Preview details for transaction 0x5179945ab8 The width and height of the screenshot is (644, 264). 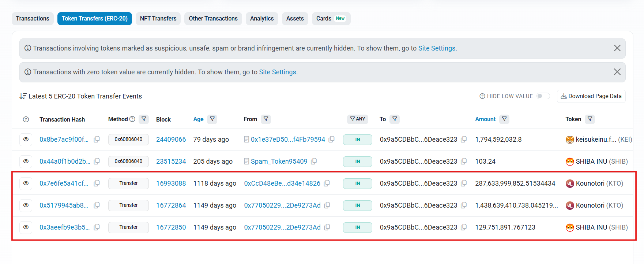pyautogui.click(x=26, y=205)
